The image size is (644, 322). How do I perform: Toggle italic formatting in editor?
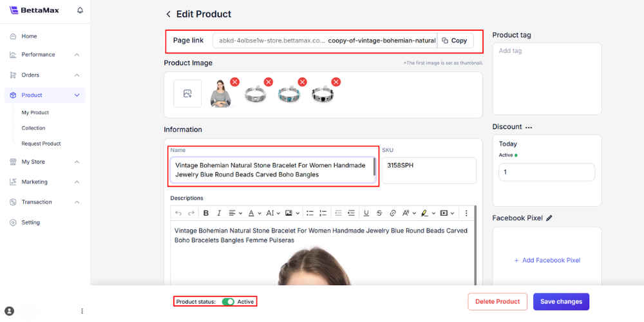219,213
